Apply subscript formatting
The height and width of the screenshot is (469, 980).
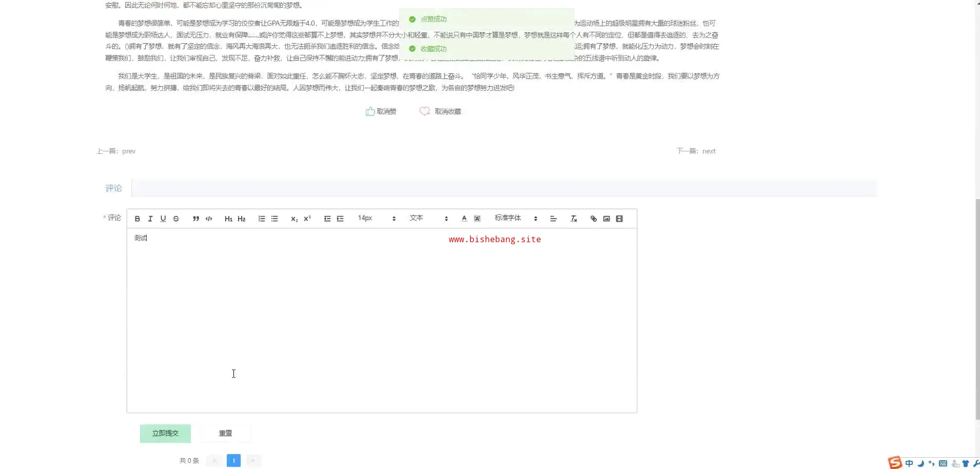294,219
